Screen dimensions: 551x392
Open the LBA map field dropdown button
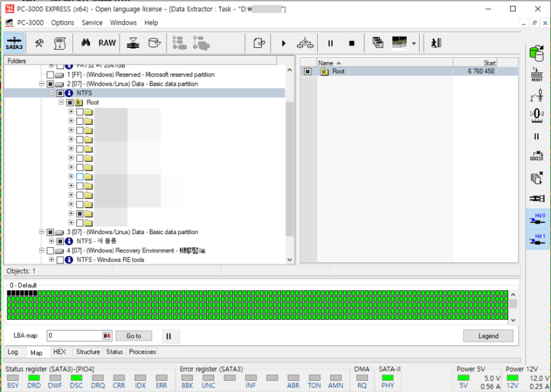click(107, 336)
